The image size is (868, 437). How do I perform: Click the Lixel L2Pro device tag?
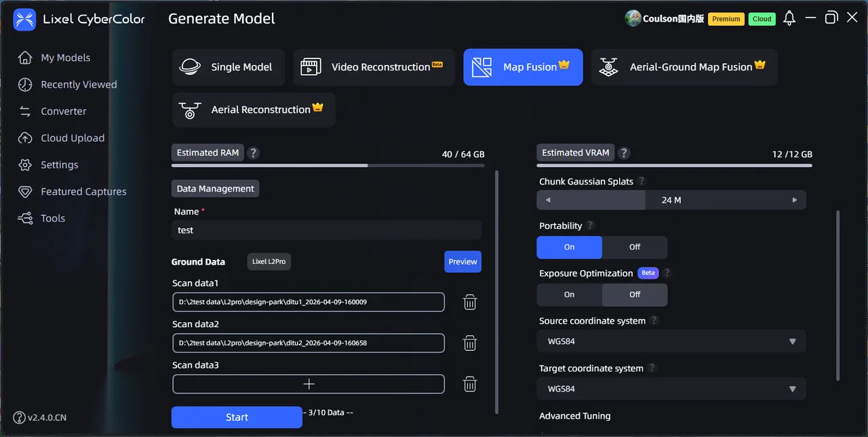click(269, 262)
